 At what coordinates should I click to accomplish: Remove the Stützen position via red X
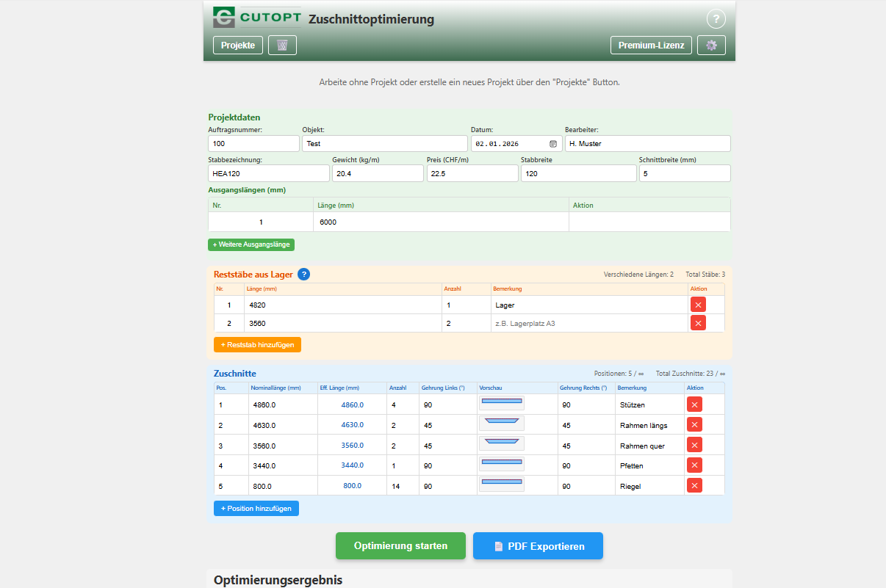point(694,404)
